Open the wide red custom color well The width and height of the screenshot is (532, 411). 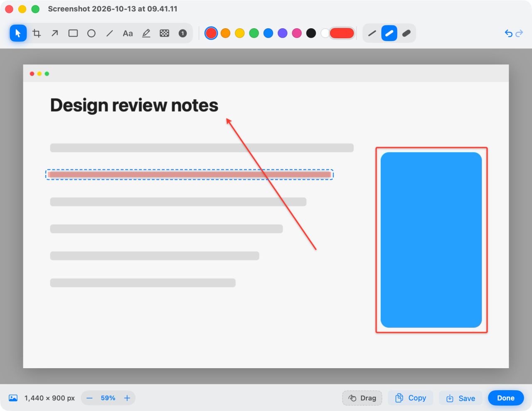[342, 33]
